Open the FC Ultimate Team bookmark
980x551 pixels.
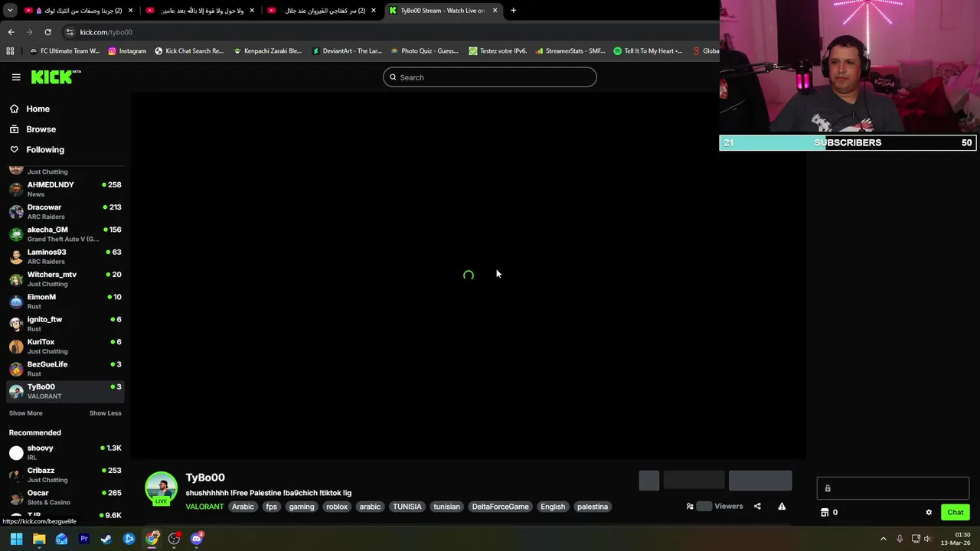[x=64, y=51]
